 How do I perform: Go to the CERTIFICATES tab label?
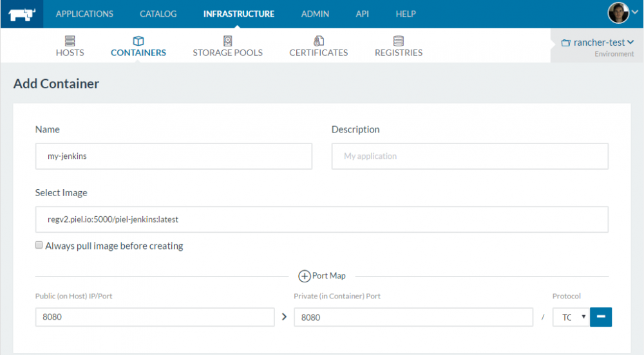(x=319, y=53)
